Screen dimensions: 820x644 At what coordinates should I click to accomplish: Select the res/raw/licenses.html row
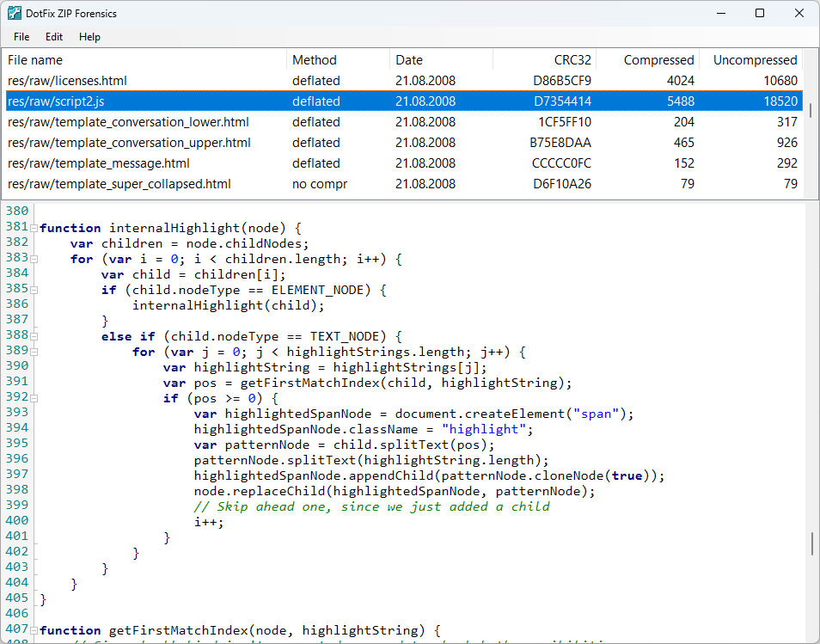tap(404, 81)
